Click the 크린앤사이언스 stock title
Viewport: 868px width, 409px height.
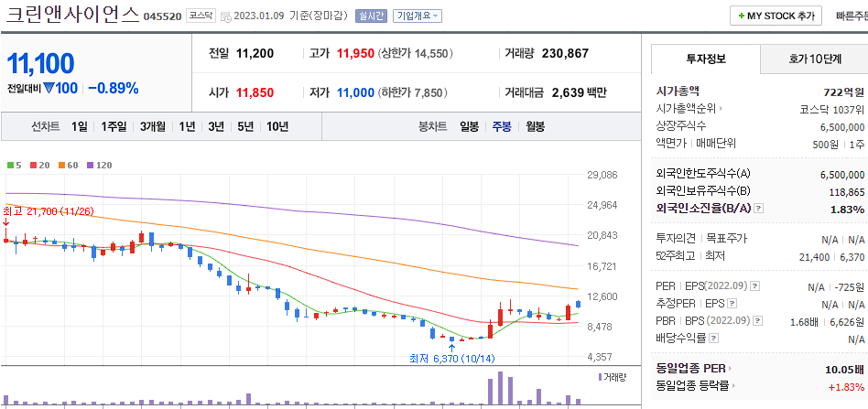click(72, 15)
